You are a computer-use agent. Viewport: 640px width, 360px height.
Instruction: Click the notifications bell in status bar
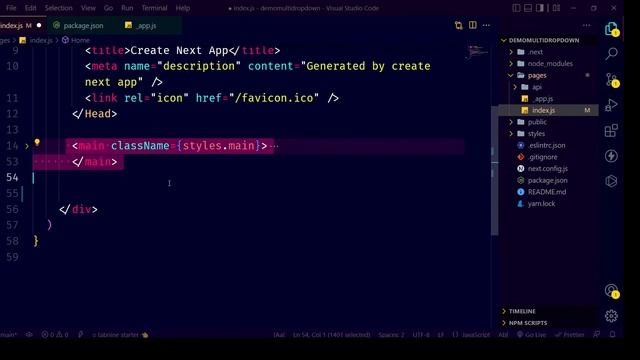tap(613, 335)
